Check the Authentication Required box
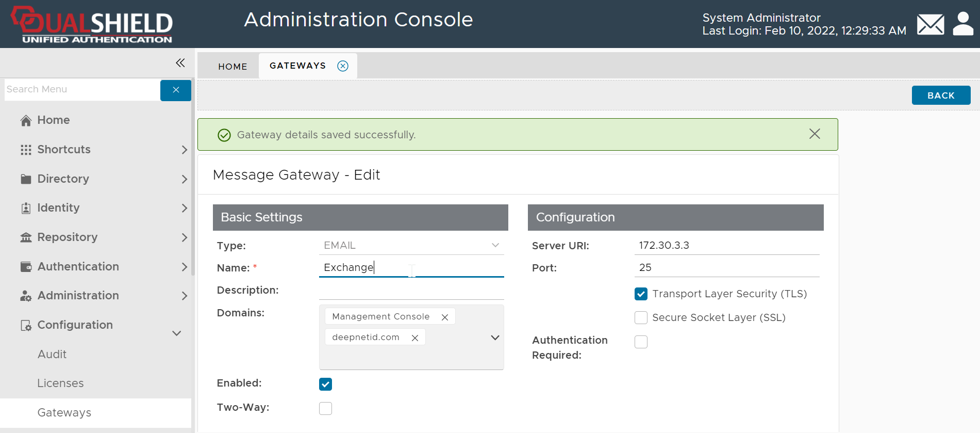980x433 pixels. [641, 342]
